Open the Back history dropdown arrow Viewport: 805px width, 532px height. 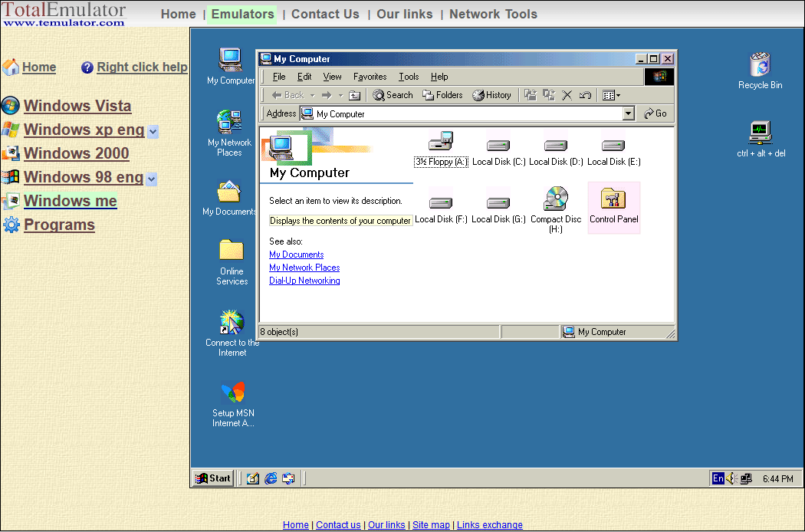pyautogui.click(x=312, y=96)
